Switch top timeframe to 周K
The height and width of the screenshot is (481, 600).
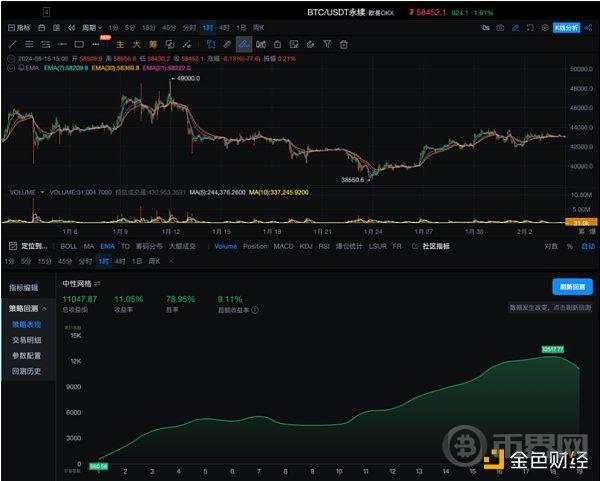258,28
